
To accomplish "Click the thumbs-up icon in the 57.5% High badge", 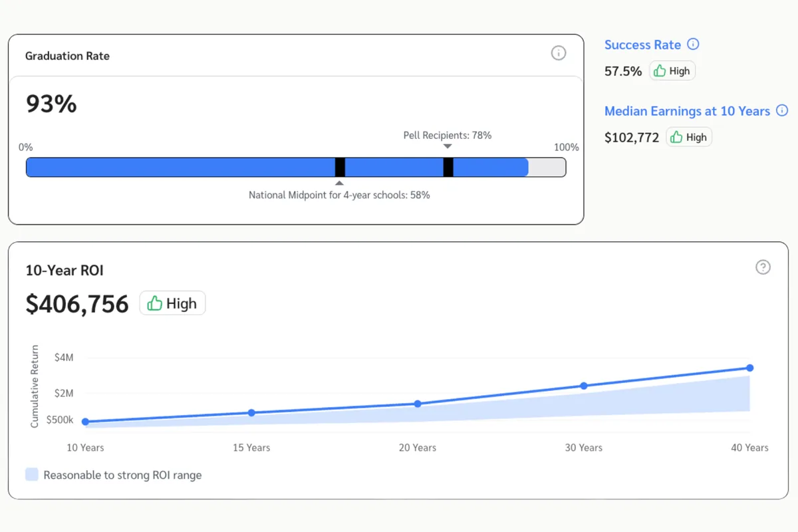I will (x=660, y=70).
